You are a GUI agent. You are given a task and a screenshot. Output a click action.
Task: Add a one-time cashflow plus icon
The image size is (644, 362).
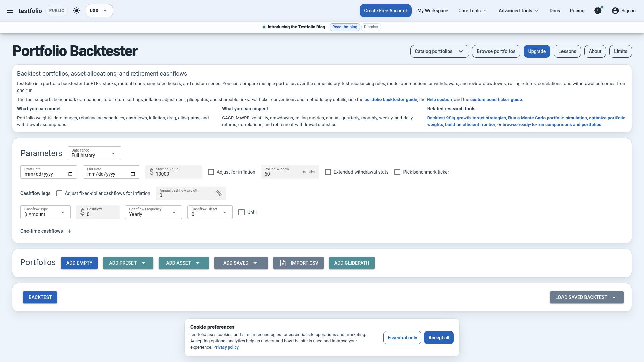(x=69, y=231)
